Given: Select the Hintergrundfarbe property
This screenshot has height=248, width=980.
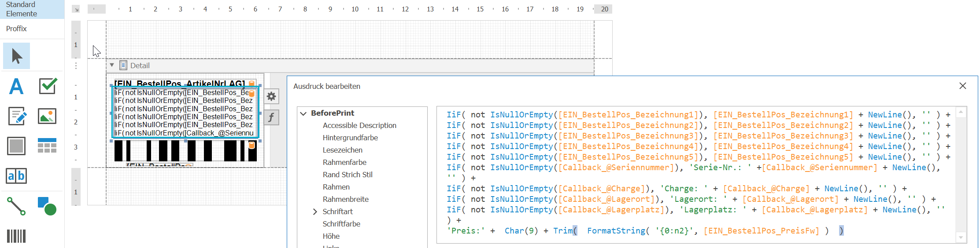Looking at the screenshot, I should tap(350, 138).
